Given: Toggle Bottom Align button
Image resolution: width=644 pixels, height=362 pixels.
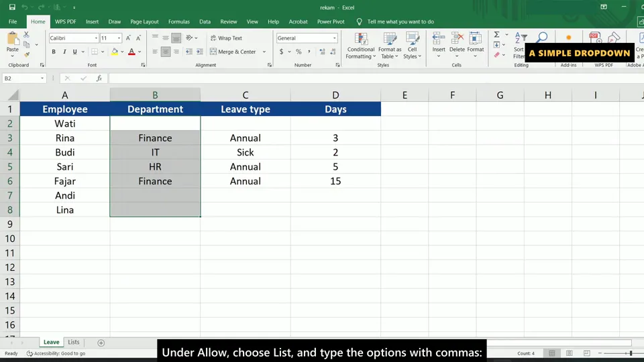Looking at the screenshot, I should pos(176,38).
